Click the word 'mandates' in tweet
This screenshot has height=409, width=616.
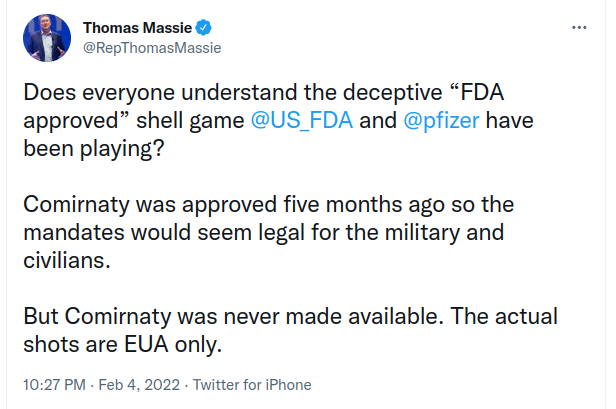(x=73, y=232)
